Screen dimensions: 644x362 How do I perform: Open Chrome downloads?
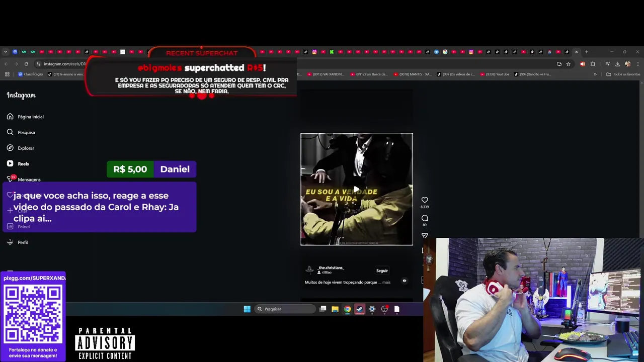[x=617, y=64]
